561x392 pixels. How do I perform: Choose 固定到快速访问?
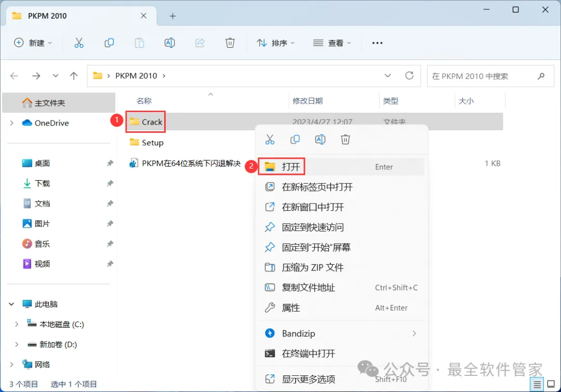pyautogui.click(x=341, y=227)
